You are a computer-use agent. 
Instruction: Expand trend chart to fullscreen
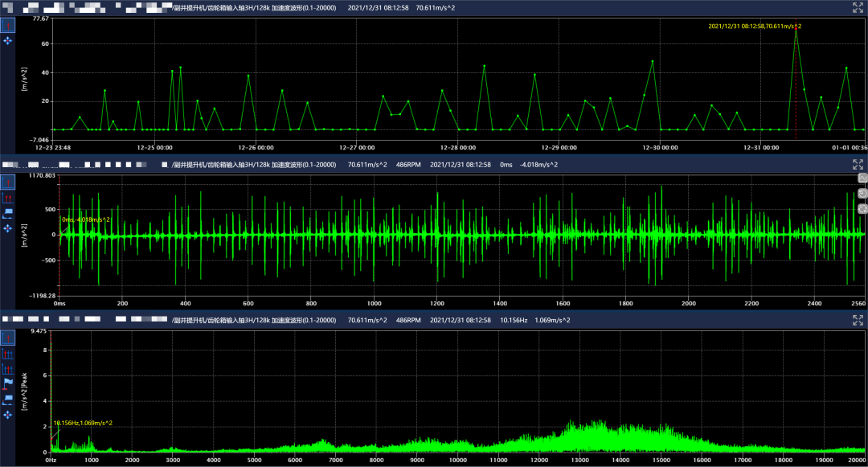tap(858, 8)
